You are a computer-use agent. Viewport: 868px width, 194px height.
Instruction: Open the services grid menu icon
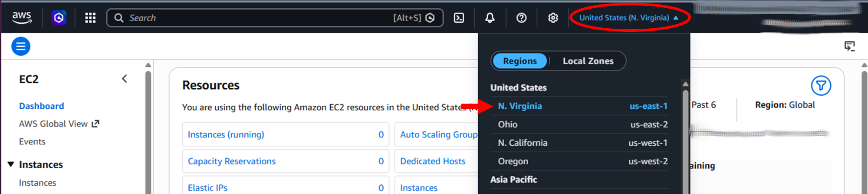[x=90, y=18]
